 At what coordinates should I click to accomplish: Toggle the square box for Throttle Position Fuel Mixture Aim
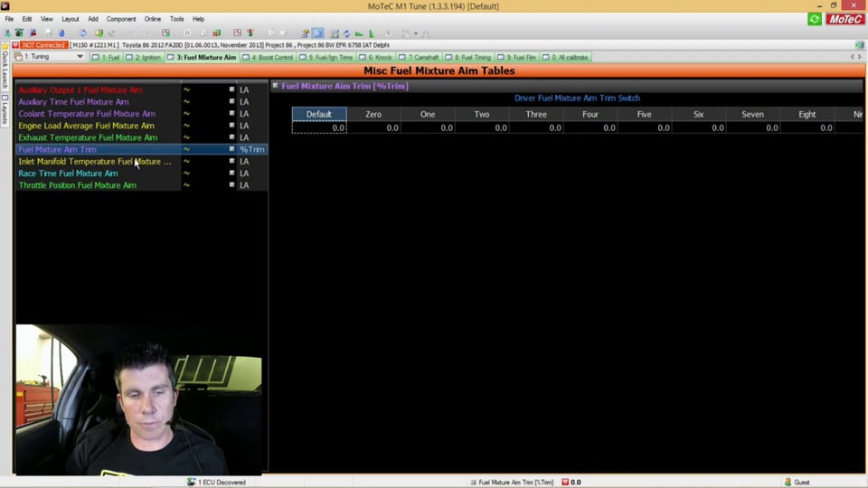coord(232,184)
